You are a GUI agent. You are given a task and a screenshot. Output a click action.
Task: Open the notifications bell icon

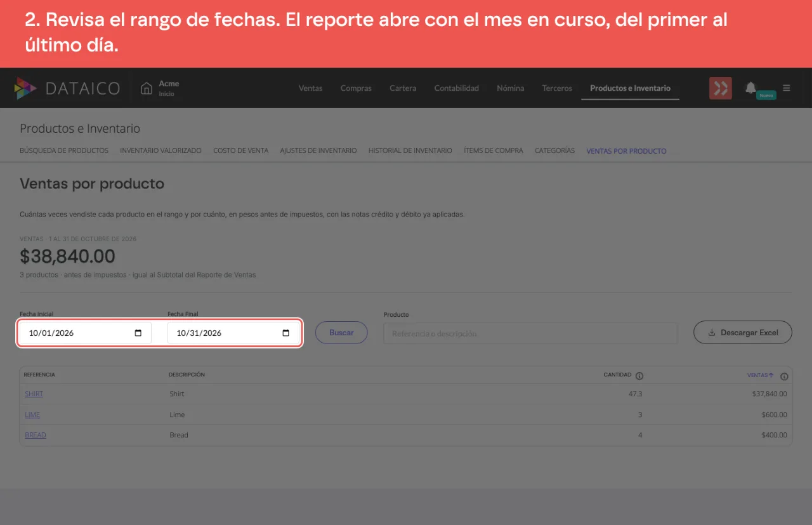point(750,88)
